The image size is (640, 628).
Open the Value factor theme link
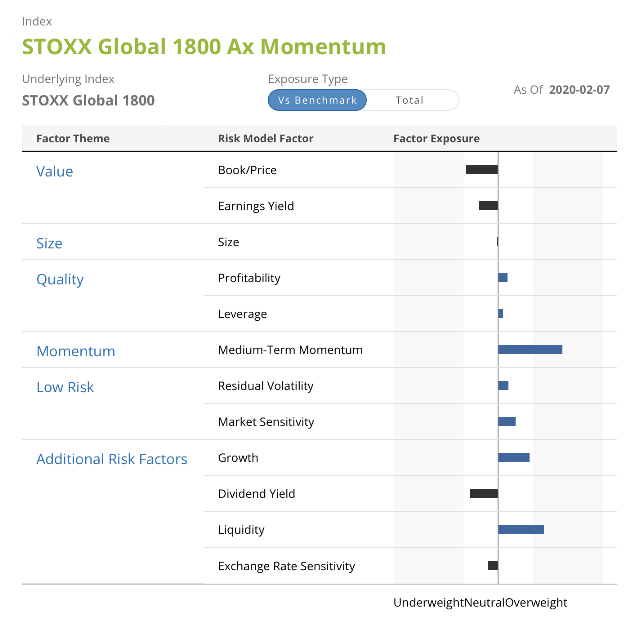(55, 171)
